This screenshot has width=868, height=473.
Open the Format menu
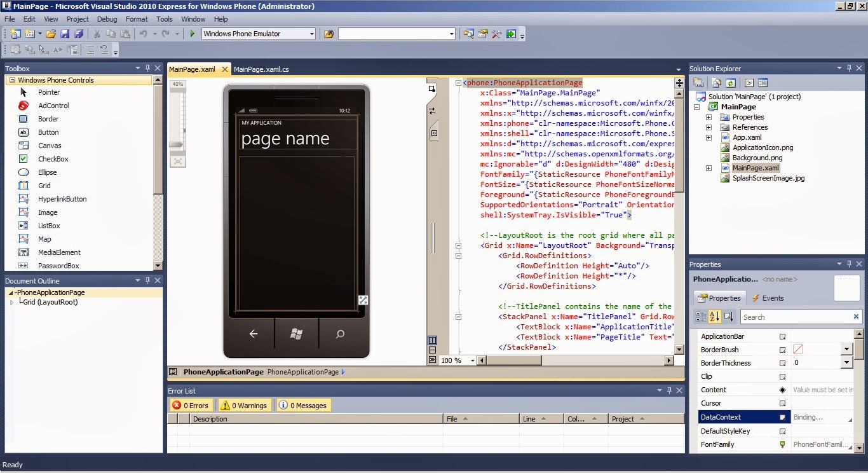point(137,19)
